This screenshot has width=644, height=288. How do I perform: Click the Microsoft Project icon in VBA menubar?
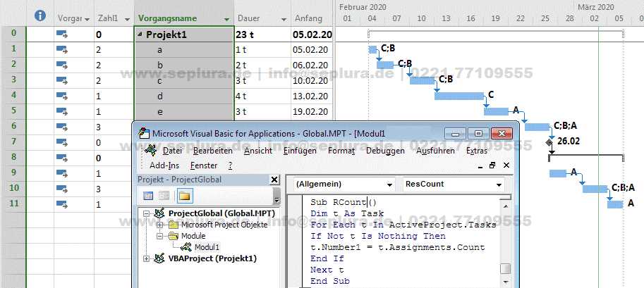pyautogui.click(x=150, y=151)
